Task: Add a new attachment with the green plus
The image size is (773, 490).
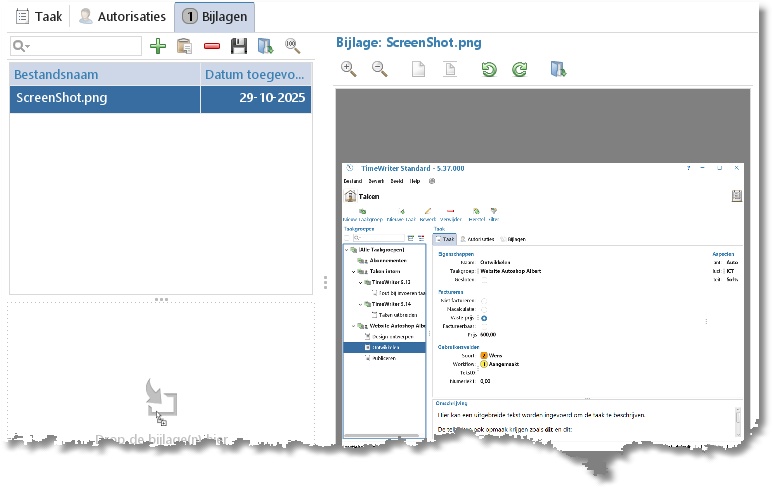Action: pos(158,46)
